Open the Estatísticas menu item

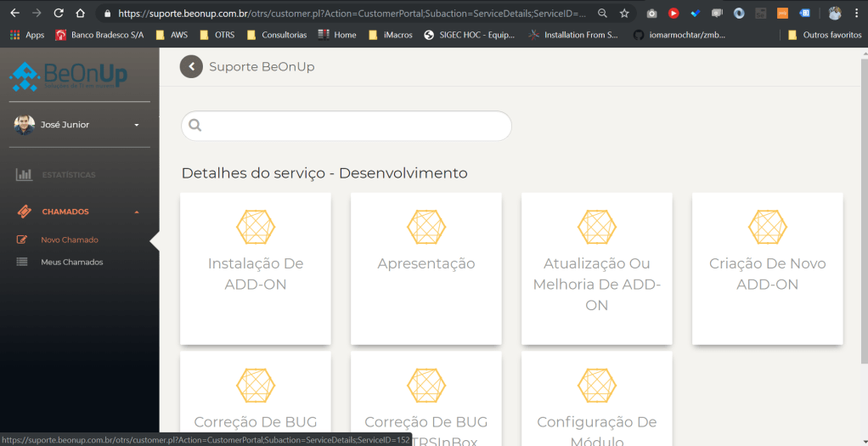tap(69, 175)
